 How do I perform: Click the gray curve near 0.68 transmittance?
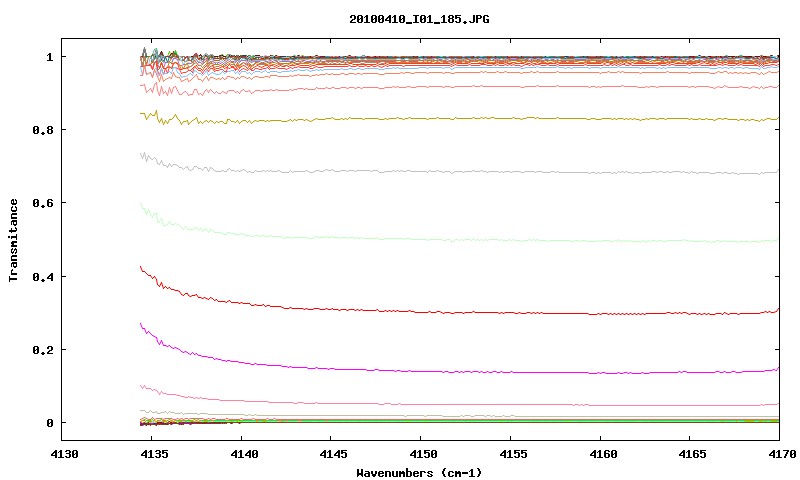[459, 172]
